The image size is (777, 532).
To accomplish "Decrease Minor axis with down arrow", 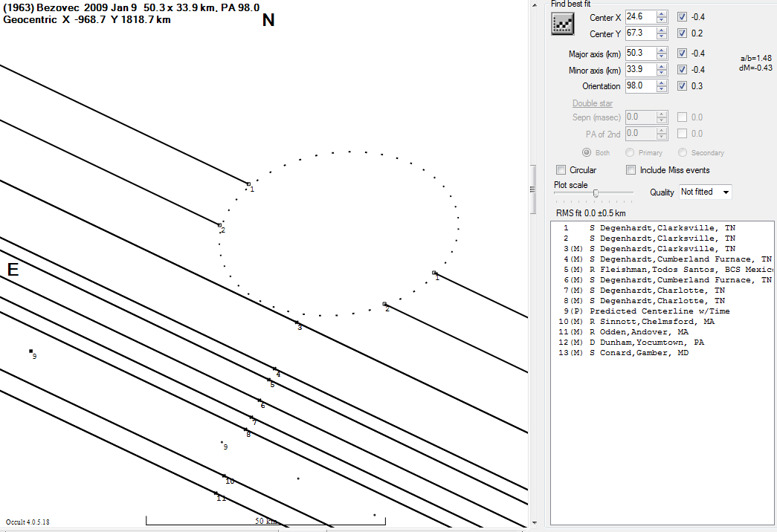I will pyautogui.click(x=660, y=73).
